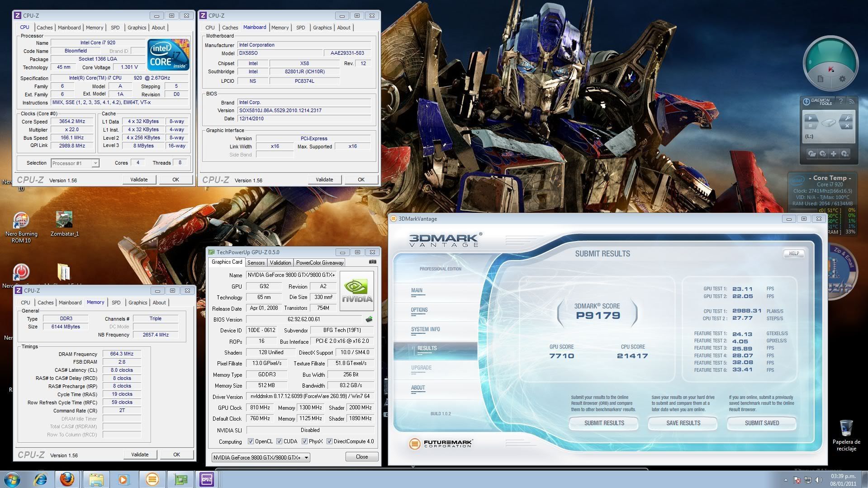Screen dimensions: 868x488
Task: Open Firefox from the taskbar
Action: click(67, 479)
